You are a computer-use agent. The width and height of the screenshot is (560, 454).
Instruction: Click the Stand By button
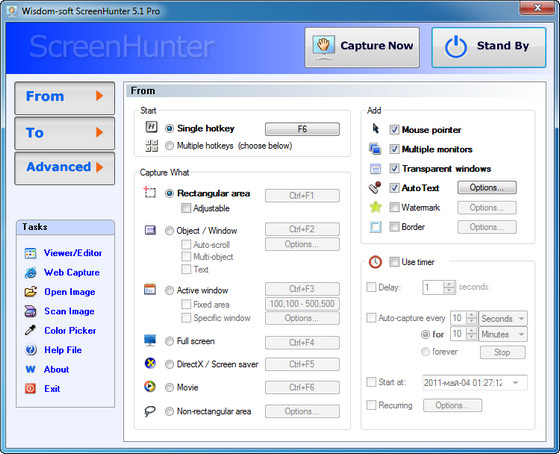tap(489, 47)
